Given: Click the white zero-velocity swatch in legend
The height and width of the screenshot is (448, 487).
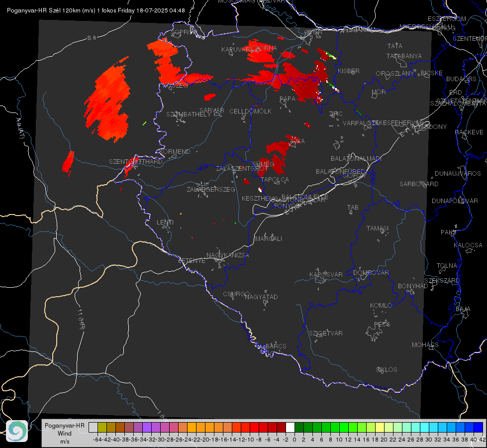Looking at the screenshot, I should 290,427.
